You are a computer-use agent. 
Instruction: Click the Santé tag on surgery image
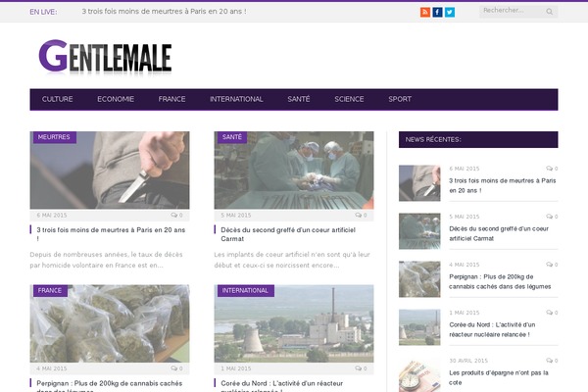point(232,137)
